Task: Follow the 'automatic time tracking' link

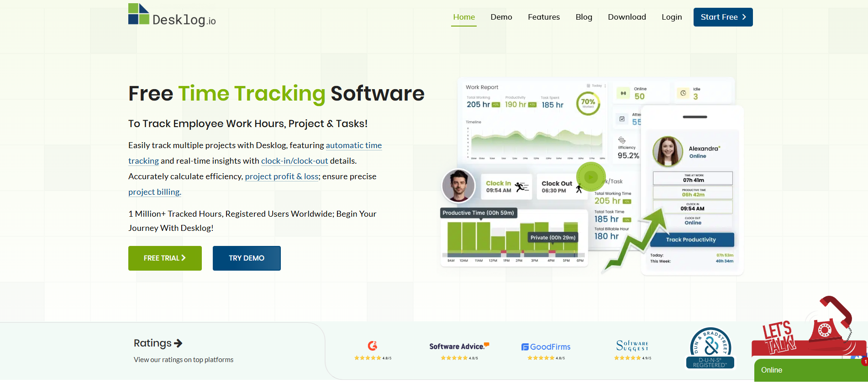Action: 353,145
